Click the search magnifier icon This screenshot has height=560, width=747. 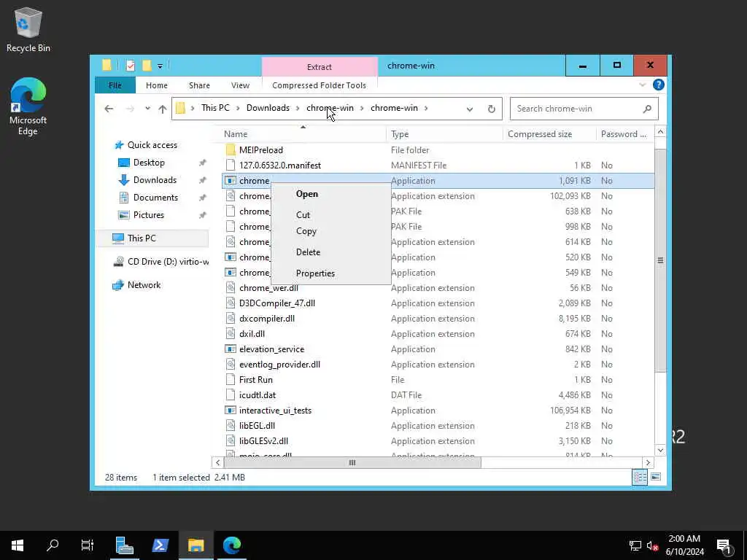click(647, 109)
